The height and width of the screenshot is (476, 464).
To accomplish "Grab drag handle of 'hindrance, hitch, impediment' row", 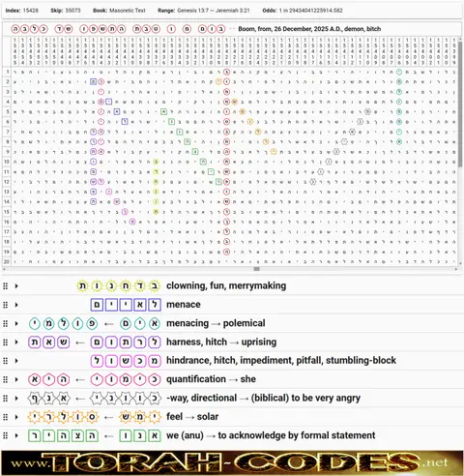I will click(x=5, y=361).
